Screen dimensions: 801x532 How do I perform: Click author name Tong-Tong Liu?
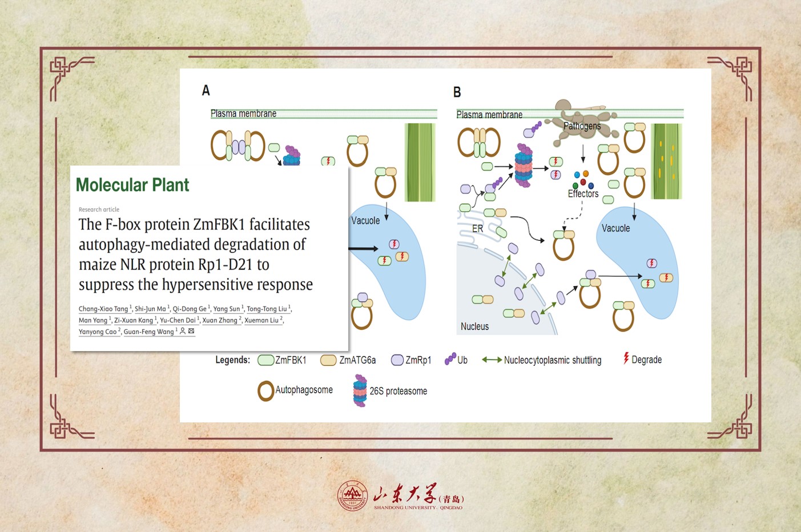[267, 309]
